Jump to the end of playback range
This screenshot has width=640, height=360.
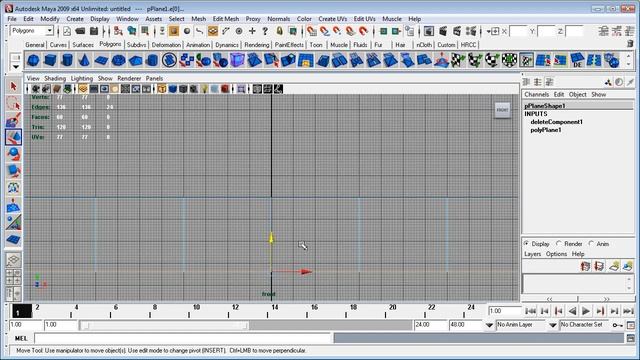coord(629,311)
